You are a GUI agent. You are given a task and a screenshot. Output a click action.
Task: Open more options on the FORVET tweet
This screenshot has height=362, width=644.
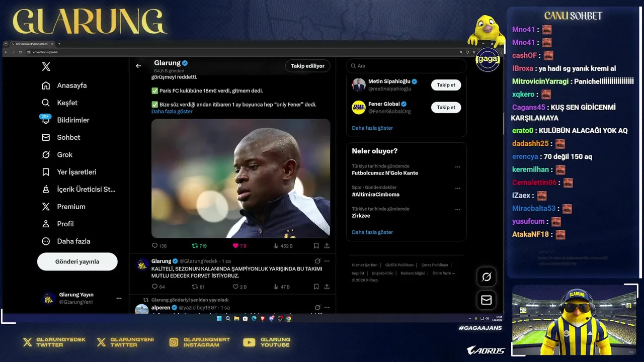327,261
